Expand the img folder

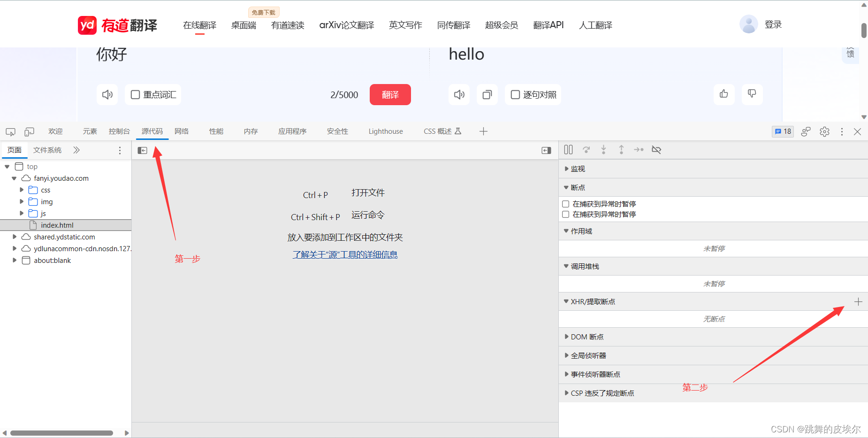tap(22, 202)
